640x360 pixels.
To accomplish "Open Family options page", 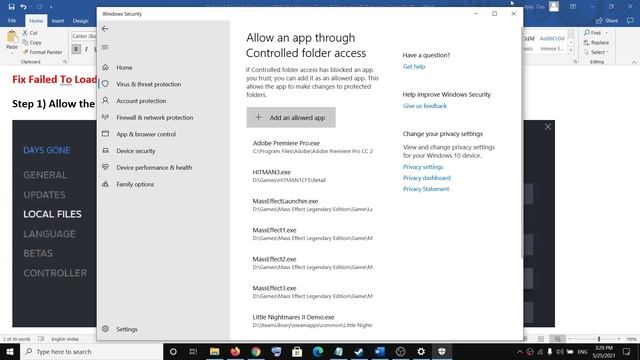I will [x=135, y=184].
